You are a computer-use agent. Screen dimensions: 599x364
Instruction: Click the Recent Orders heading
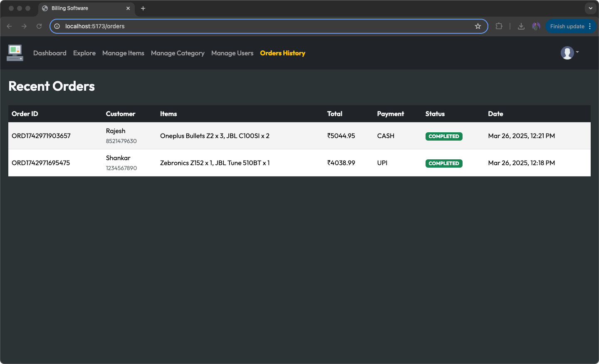(52, 86)
